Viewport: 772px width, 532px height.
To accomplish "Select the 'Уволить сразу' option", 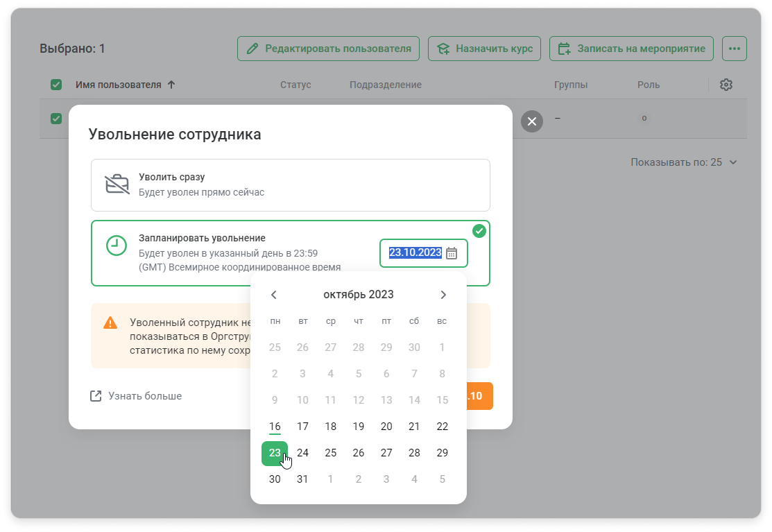I will (x=291, y=185).
